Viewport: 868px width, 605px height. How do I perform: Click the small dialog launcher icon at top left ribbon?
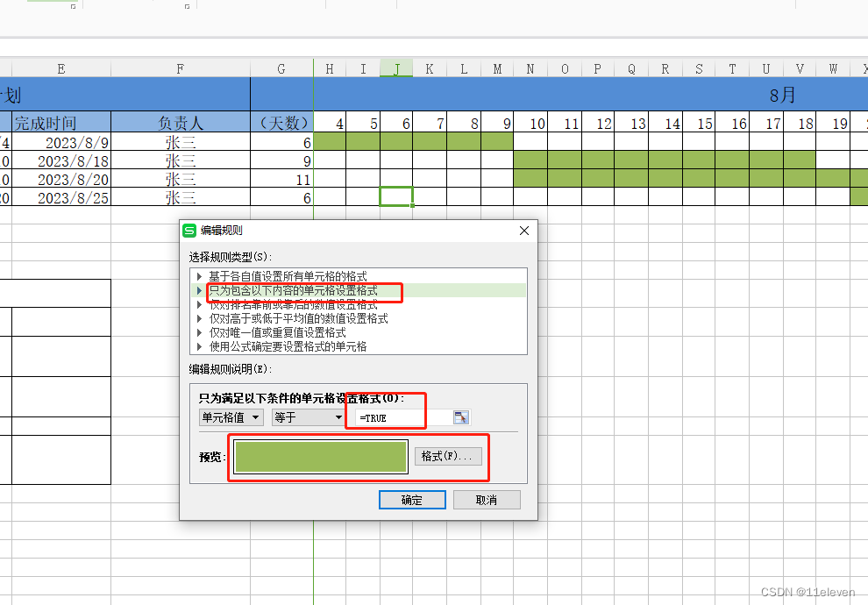pyautogui.click(x=73, y=6)
